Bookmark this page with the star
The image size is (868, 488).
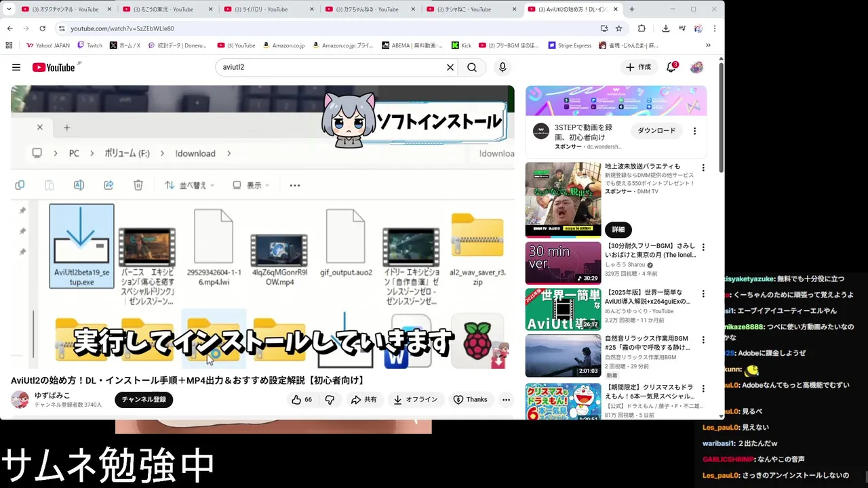point(618,28)
